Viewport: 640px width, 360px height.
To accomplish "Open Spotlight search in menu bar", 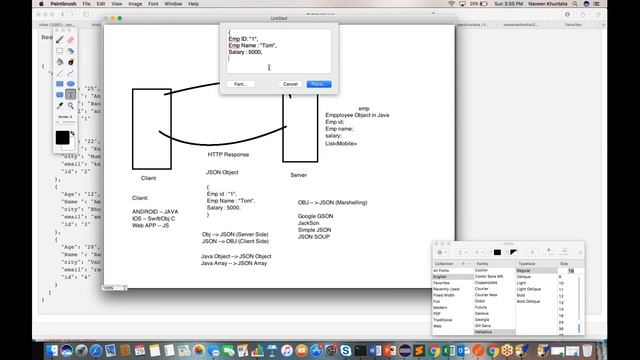I will (x=575, y=4).
